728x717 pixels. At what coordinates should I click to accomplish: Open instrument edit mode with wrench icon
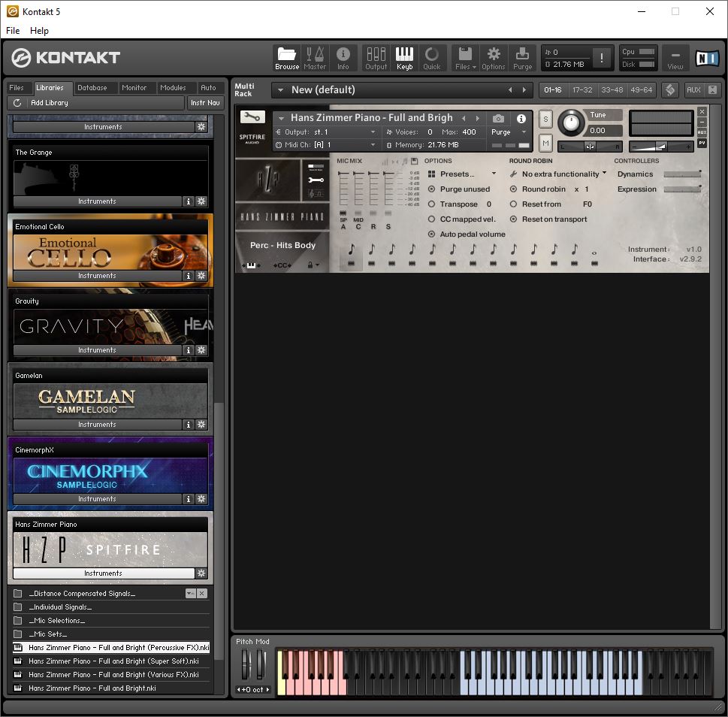pyautogui.click(x=252, y=117)
